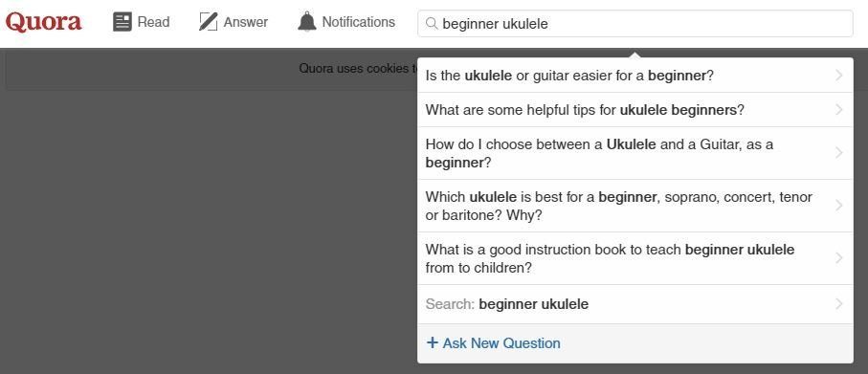Click the Quora logo
868x374 pixels.
coord(44,22)
